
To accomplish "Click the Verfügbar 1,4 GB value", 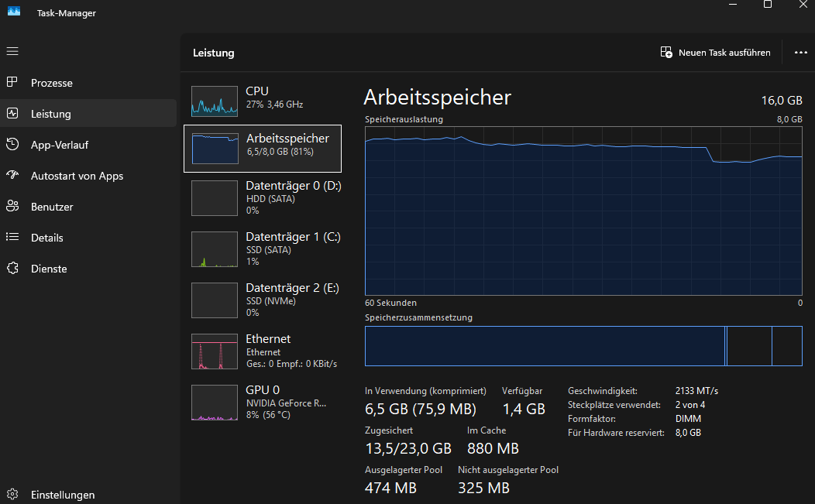I will (524, 409).
